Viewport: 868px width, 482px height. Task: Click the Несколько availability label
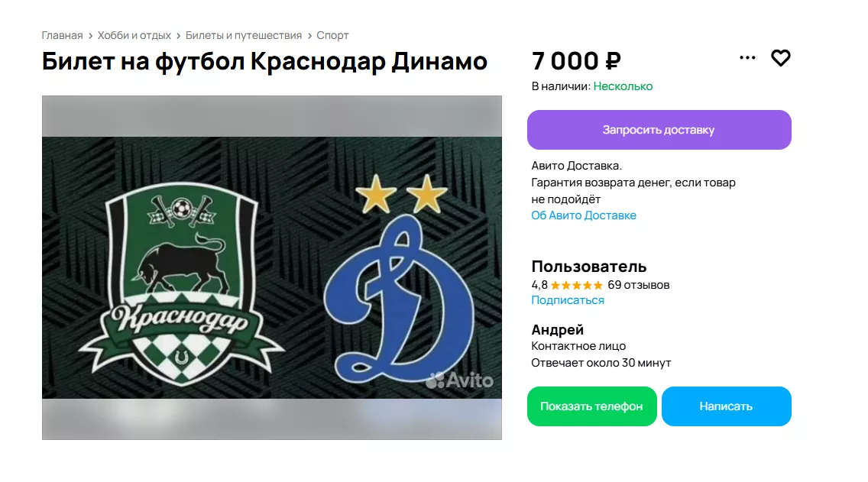tap(623, 86)
